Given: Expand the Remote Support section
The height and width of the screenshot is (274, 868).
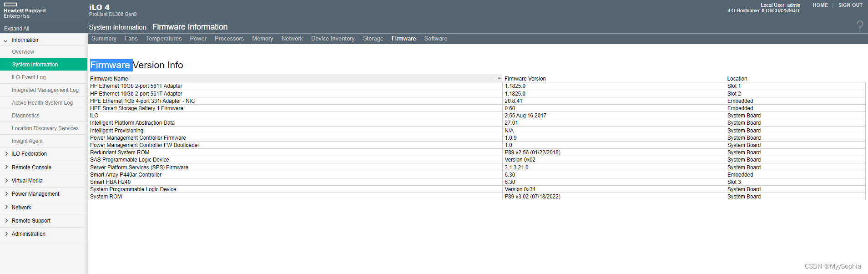Looking at the screenshot, I should 6,221.
